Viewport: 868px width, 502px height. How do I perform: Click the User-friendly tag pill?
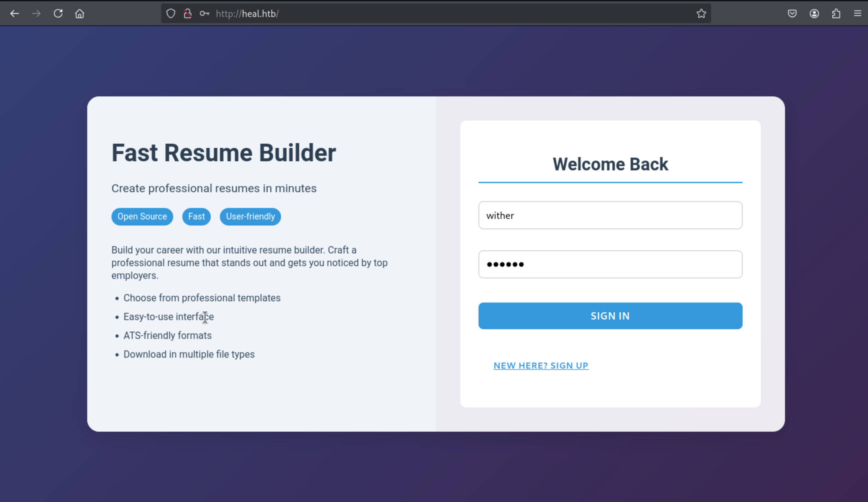[x=250, y=216]
